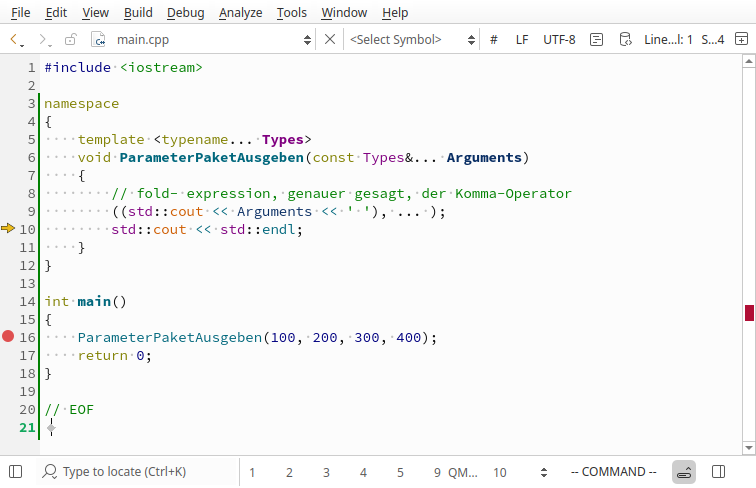Click line number 1 in gutter

[31, 68]
